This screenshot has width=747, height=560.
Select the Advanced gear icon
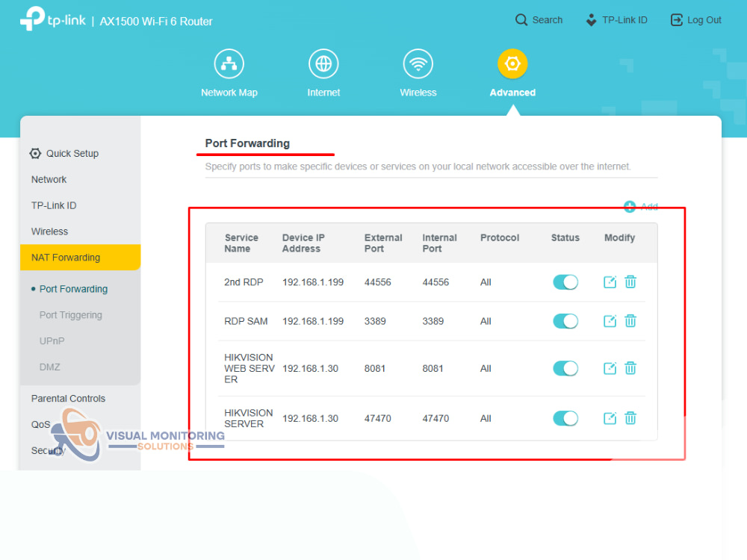pyautogui.click(x=512, y=63)
